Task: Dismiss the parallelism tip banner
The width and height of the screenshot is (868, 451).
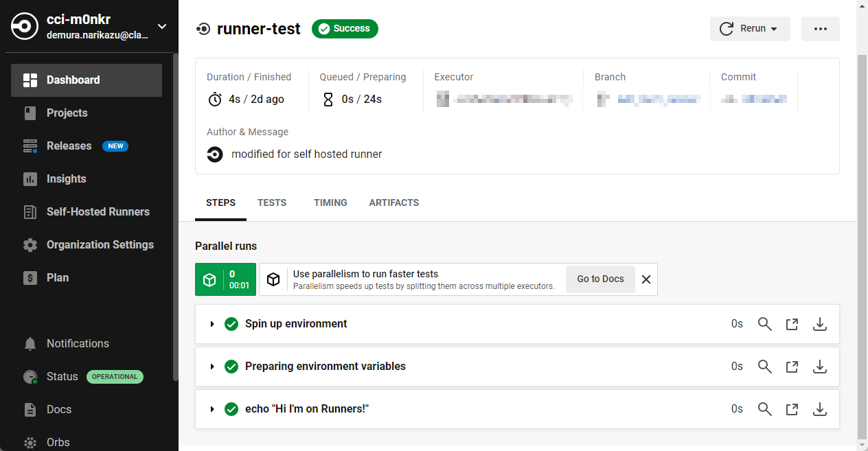Action: pyautogui.click(x=646, y=279)
